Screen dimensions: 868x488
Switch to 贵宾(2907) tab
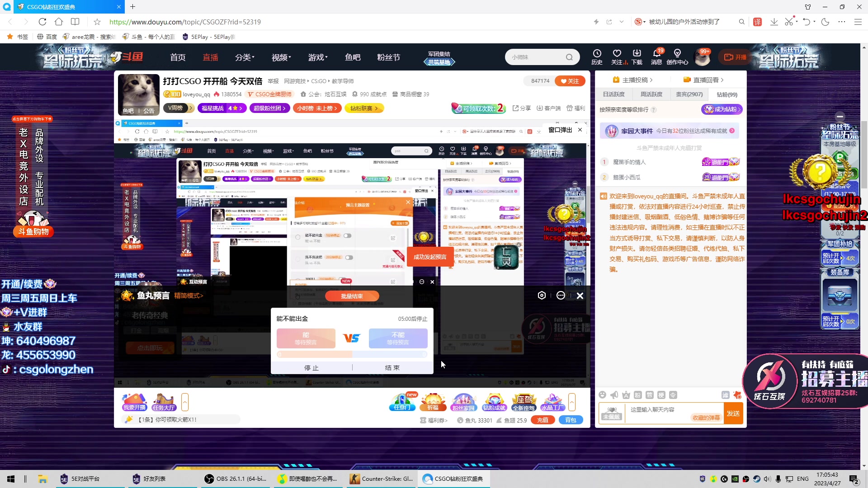[689, 94]
